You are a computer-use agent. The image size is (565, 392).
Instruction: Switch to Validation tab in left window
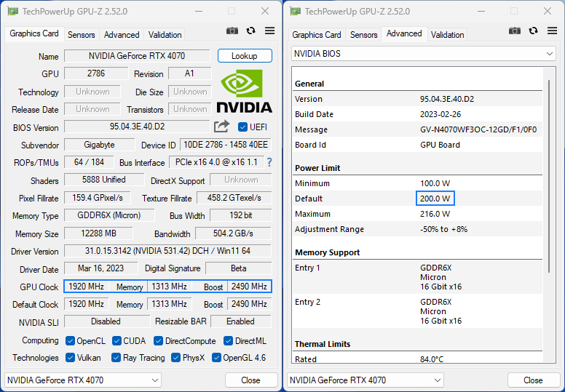tap(165, 35)
